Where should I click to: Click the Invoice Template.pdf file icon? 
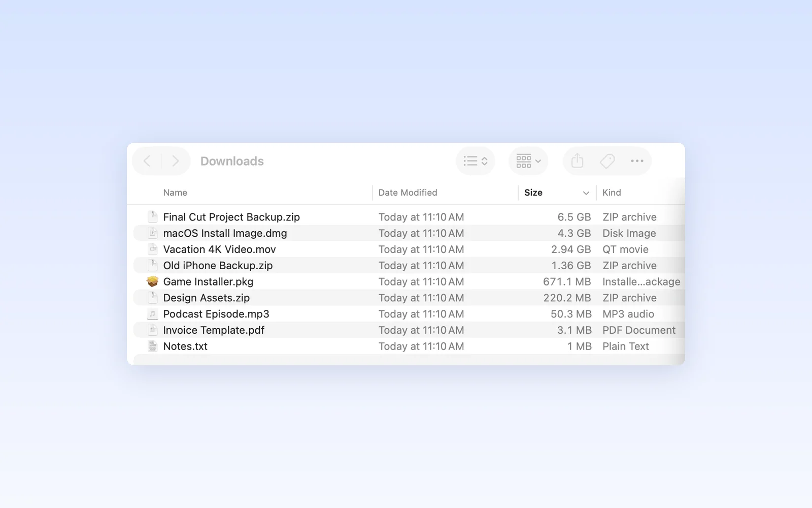point(153,330)
